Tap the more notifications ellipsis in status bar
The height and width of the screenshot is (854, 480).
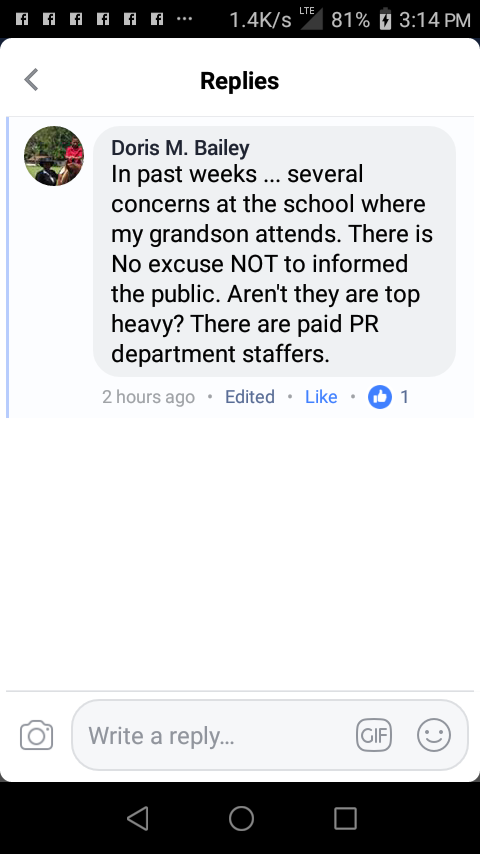(x=185, y=20)
